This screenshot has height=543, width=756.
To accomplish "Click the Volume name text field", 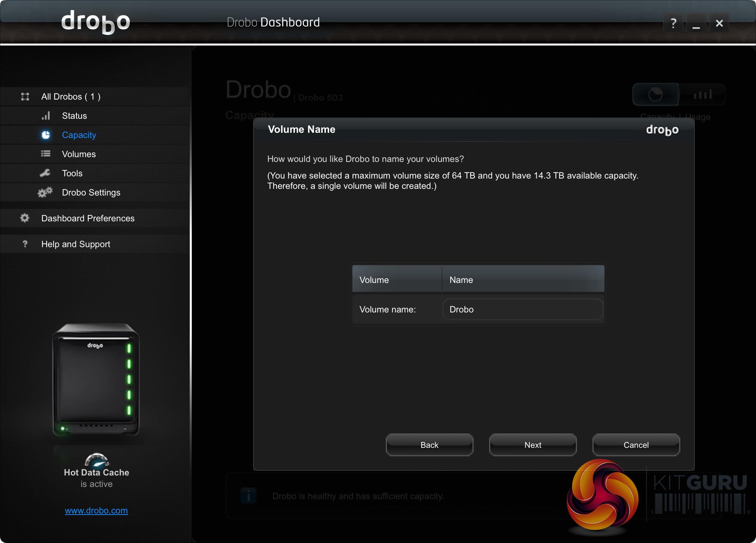I will point(522,309).
